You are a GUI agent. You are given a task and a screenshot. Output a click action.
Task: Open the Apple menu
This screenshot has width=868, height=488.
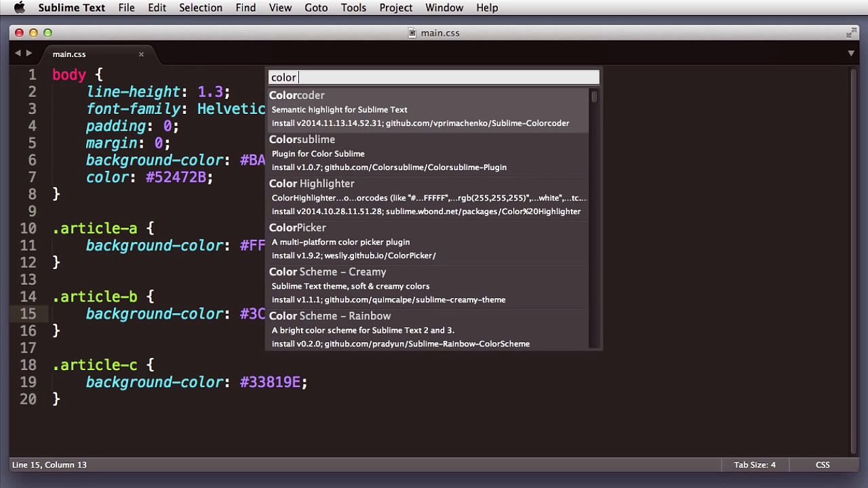19,8
